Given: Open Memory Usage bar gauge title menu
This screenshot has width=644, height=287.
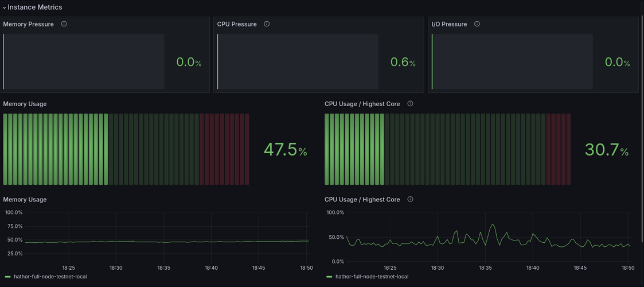Looking at the screenshot, I should pos(25,104).
